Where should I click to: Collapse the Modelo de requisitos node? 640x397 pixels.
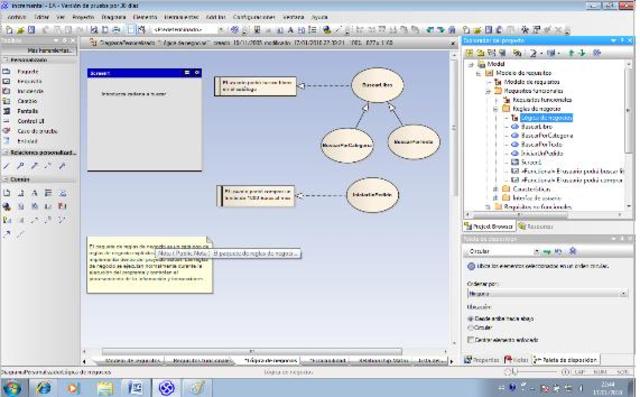479,73
